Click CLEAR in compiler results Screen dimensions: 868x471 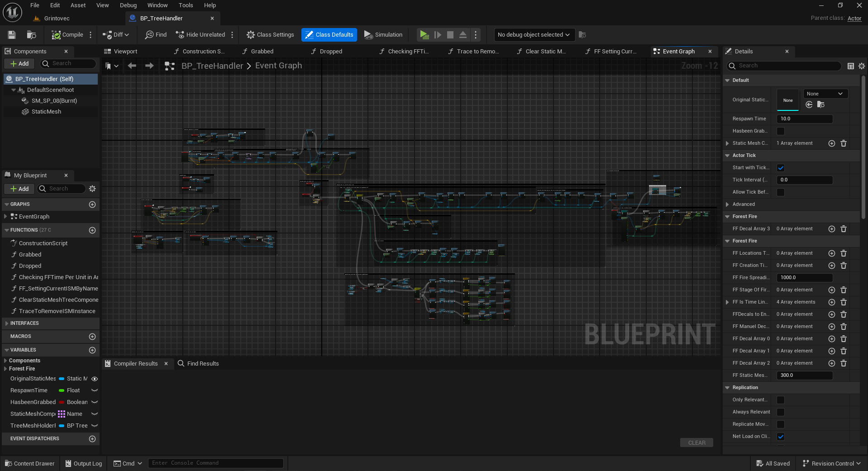(x=696, y=443)
